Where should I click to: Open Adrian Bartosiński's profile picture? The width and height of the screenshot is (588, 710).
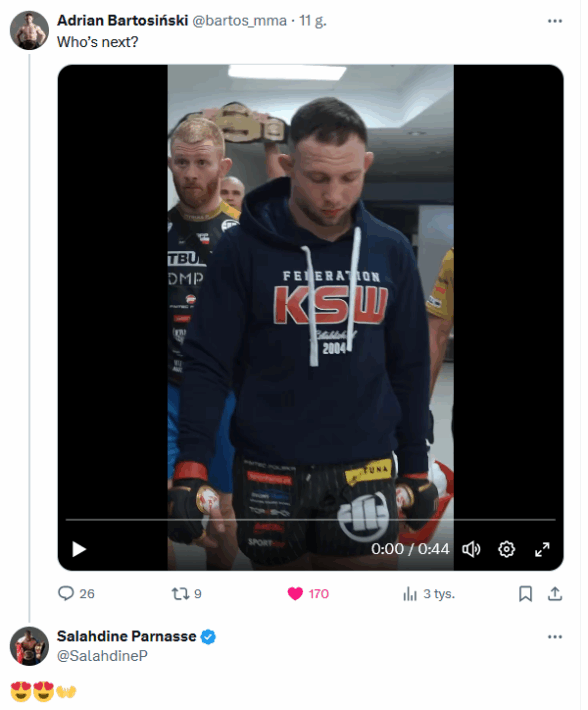pos(29,30)
